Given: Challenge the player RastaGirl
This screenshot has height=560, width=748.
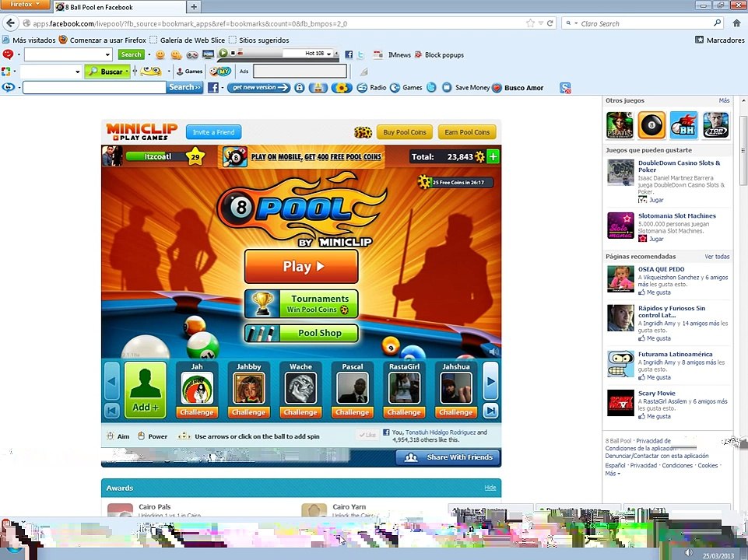Looking at the screenshot, I should 404,412.
